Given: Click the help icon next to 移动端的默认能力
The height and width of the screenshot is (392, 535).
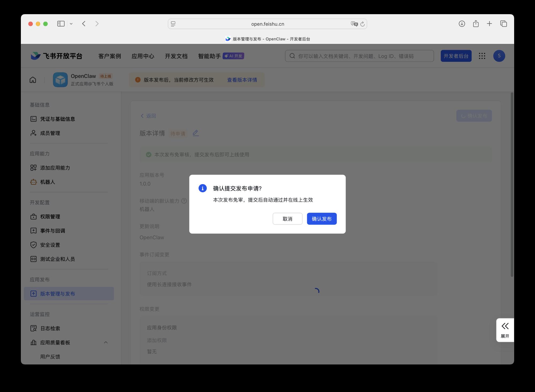Looking at the screenshot, I should tap(184, 201).
